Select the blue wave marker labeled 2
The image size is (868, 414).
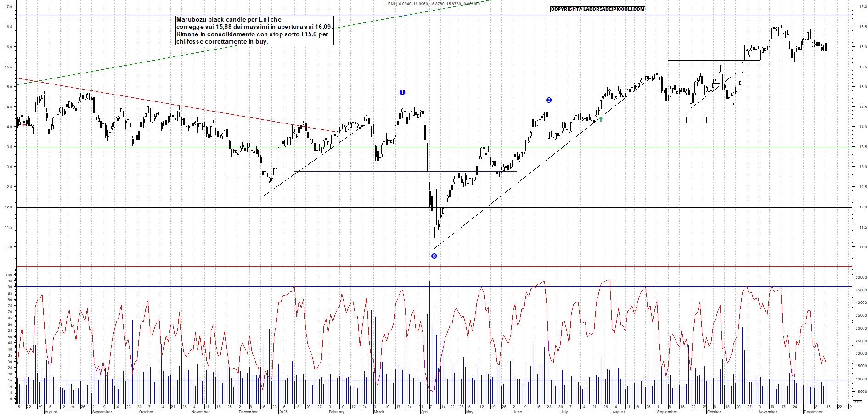coord(549,100)
